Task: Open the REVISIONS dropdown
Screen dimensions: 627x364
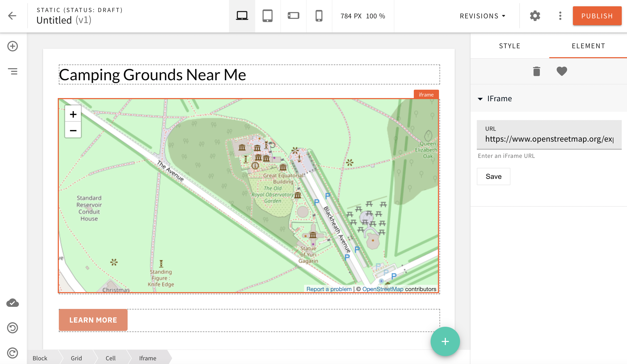Action: coord(482,16)
